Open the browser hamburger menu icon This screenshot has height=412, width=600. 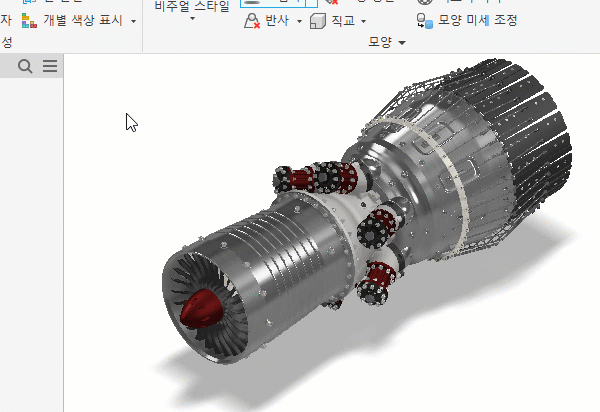pos(50,66)
